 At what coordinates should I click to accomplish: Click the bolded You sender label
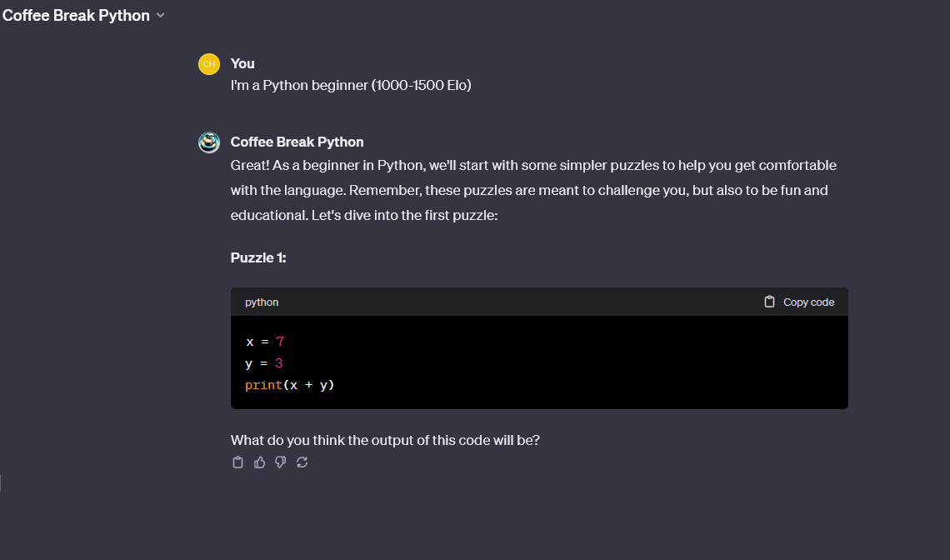pyautogui.click(x=242, y=63)
